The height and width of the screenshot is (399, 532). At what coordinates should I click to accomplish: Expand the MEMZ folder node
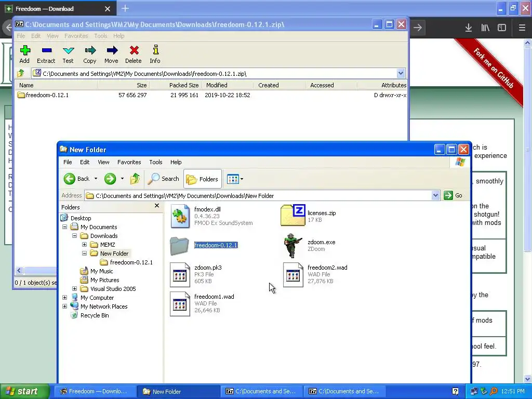pyautogui.click(x=85, y=244)
